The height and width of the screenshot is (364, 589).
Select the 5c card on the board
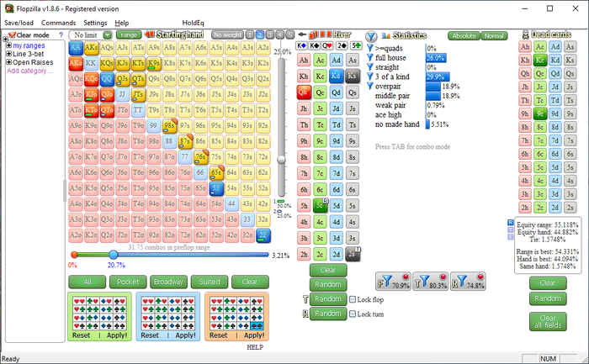pyautogui.click(x=320, y=206)
